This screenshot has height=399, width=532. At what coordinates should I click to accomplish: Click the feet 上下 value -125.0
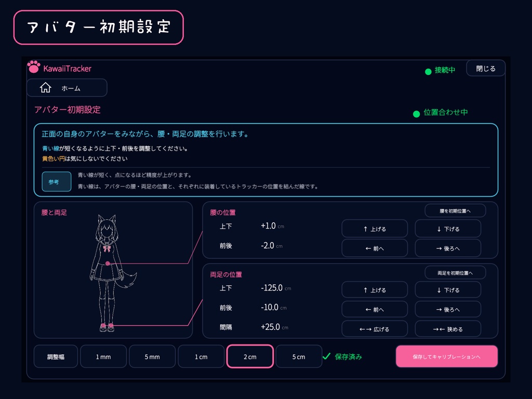[x=271, y=288]
